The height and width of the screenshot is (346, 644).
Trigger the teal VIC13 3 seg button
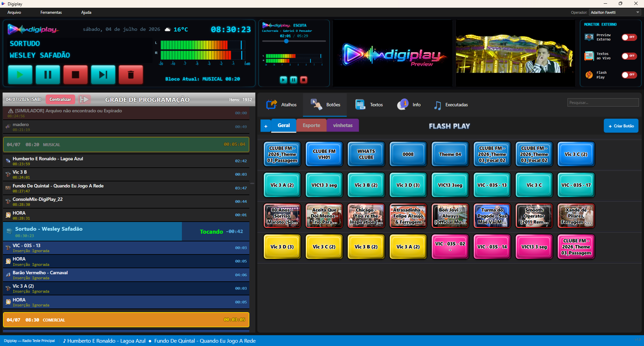[x=324, y=185]
